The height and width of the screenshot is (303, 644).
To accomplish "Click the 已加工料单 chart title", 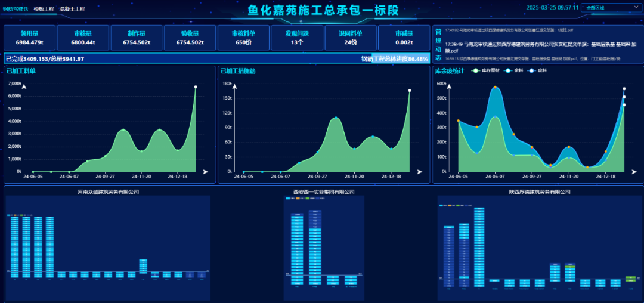I will click(21, 70).
